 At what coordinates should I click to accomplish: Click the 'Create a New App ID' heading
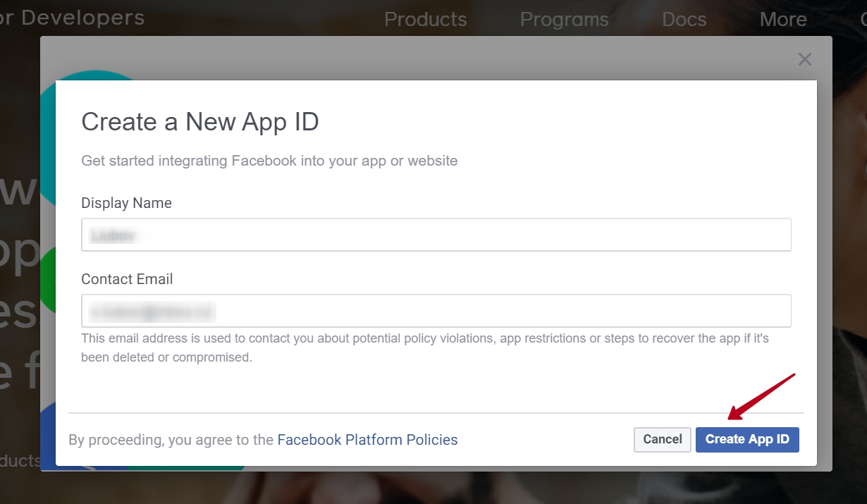(200, 122)
